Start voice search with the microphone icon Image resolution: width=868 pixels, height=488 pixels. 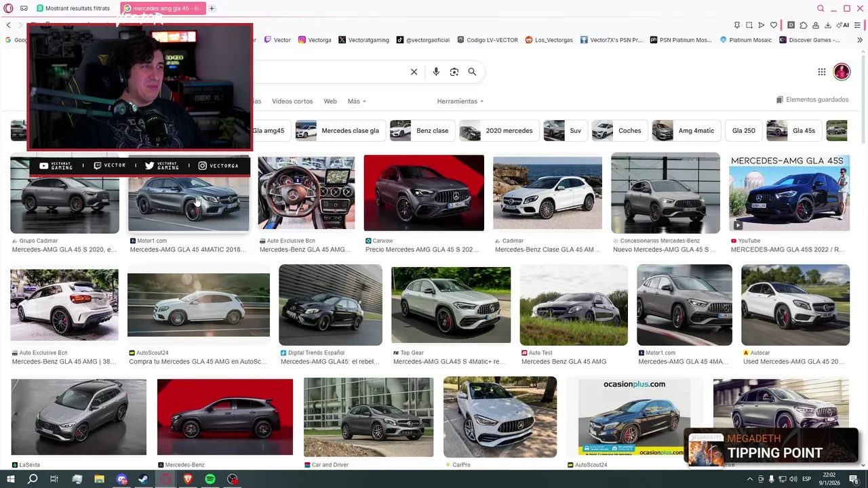(x=436, y=72)
